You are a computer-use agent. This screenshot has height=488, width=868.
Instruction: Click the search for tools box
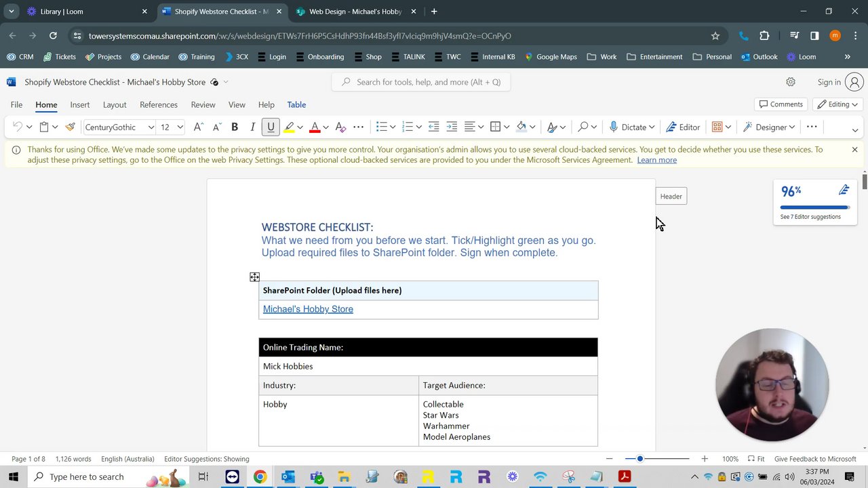pyautogui.click(x=421, y=82)
